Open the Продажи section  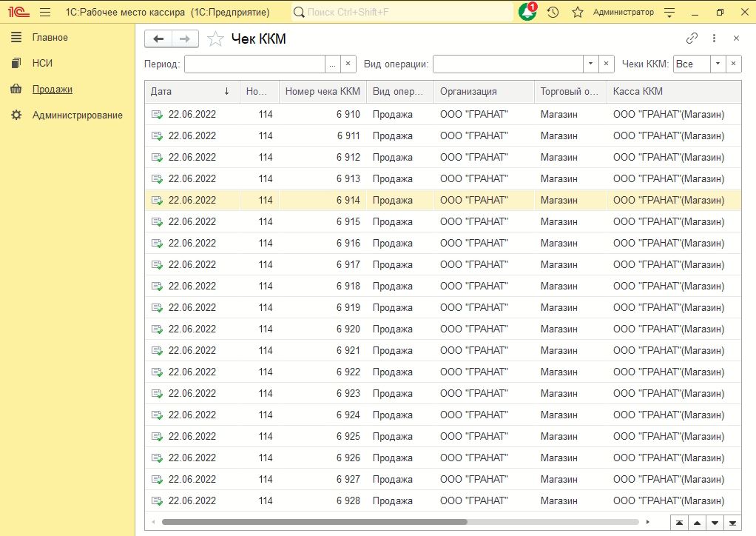click(52, 90)
